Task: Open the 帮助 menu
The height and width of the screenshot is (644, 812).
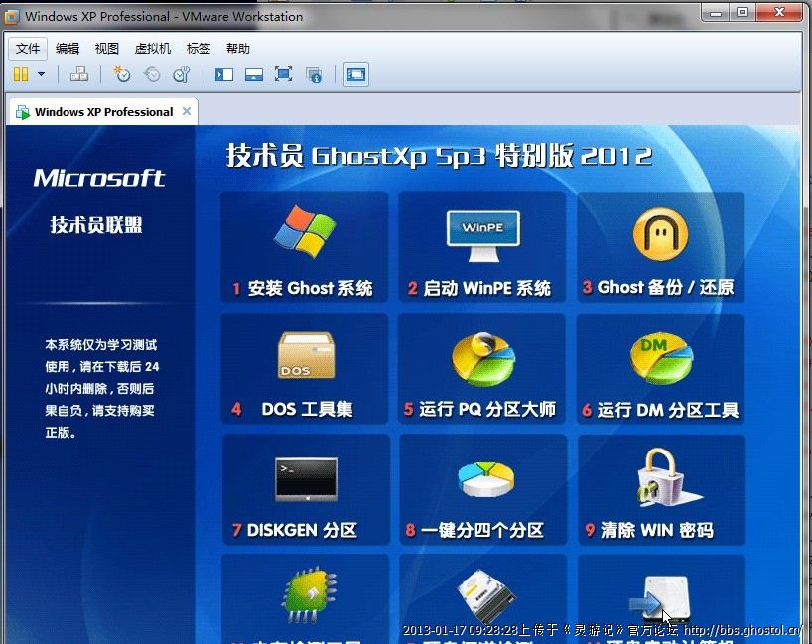Action: point(238,48)
